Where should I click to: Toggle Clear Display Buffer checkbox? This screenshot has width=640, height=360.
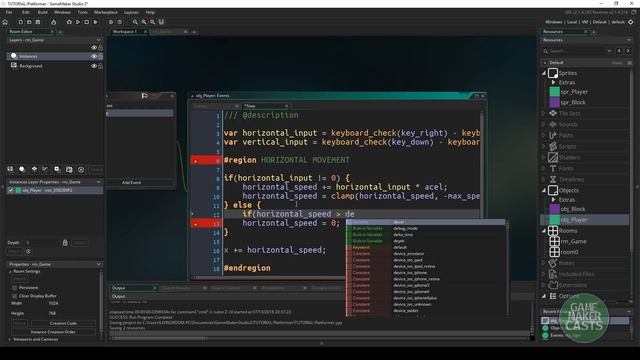tap(15, 296)
